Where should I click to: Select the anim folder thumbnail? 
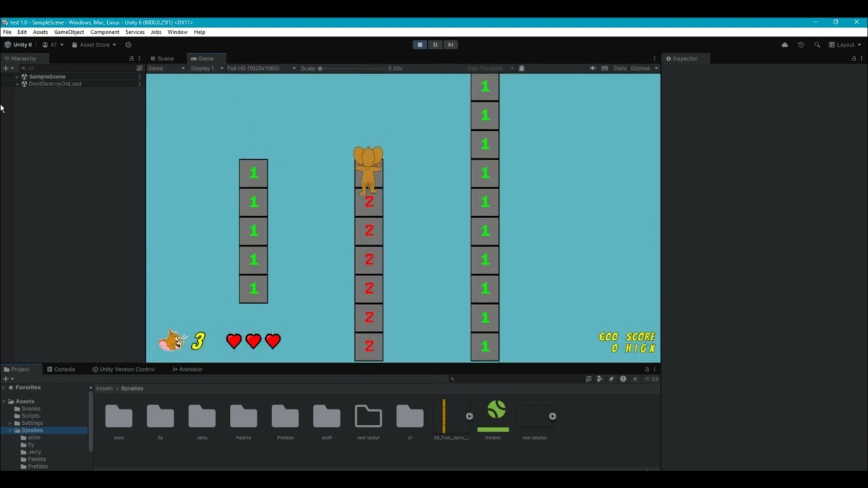(x=119, y=417)
